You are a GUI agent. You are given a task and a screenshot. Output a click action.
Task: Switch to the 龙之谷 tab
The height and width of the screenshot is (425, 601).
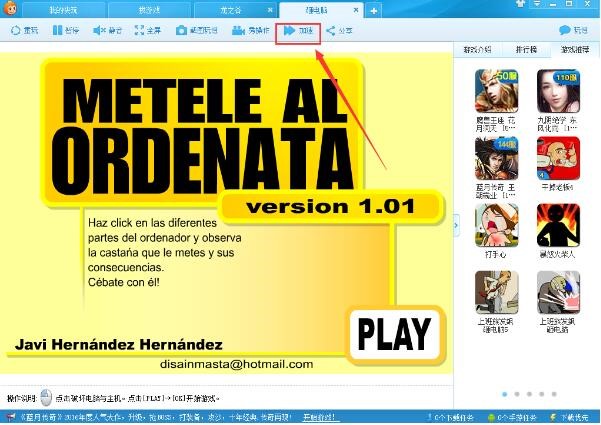click(x=231, y=10)
